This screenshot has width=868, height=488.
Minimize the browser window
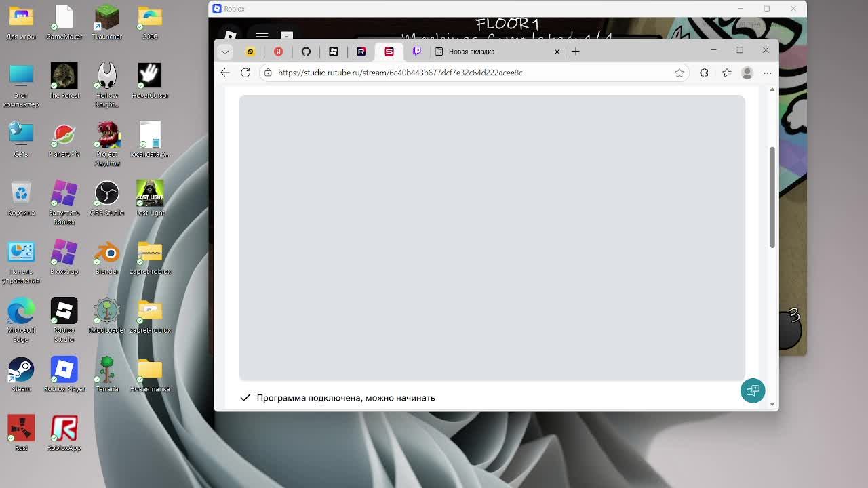(713, 50)
